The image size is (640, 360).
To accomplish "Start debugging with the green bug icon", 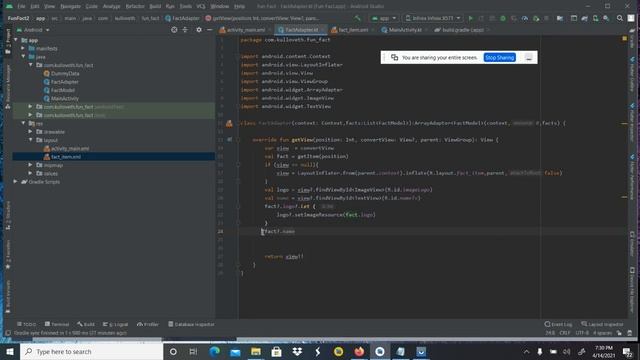I will (503, 18).
